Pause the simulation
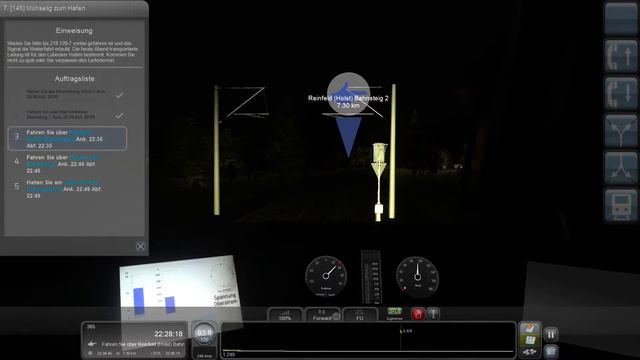The image size is (640, 360). 551,335
